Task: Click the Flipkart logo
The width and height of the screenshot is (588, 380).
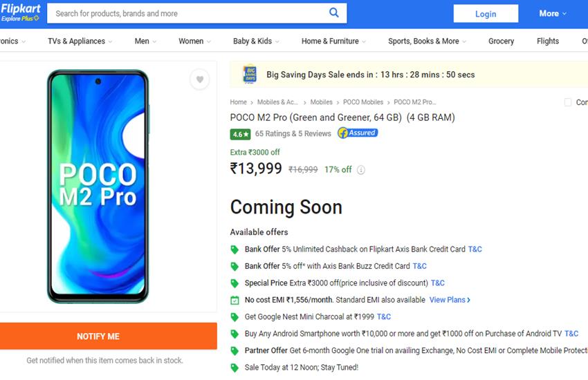Action: click(20, 8)
